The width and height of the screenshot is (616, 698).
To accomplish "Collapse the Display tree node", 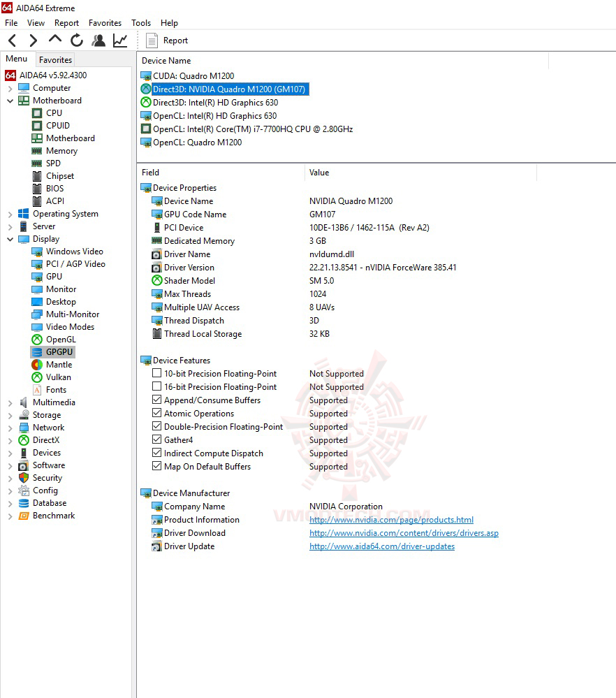I will (8, 238).
